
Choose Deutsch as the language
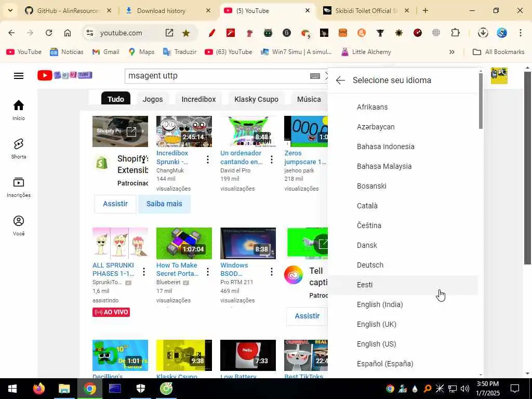pyautogui.click(x=404, y=265)
